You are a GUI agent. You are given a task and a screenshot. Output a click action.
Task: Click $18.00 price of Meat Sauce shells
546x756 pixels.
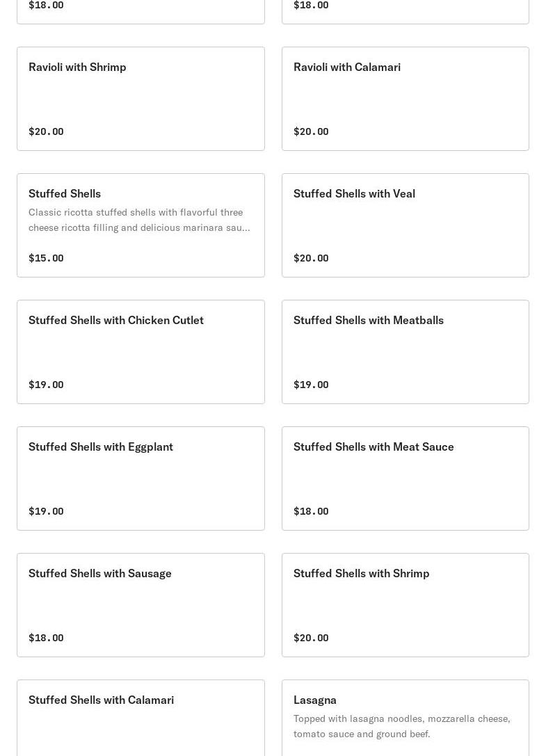(x=311, y=511)
